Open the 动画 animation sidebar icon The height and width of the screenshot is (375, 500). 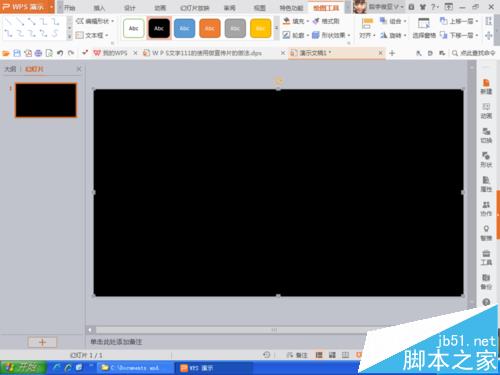tap(486, 111)
